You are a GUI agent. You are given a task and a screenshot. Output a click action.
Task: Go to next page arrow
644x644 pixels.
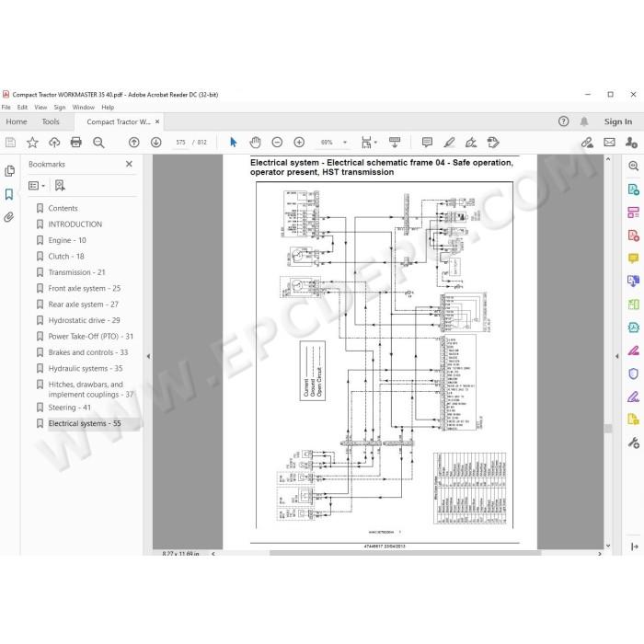(156, 143)
